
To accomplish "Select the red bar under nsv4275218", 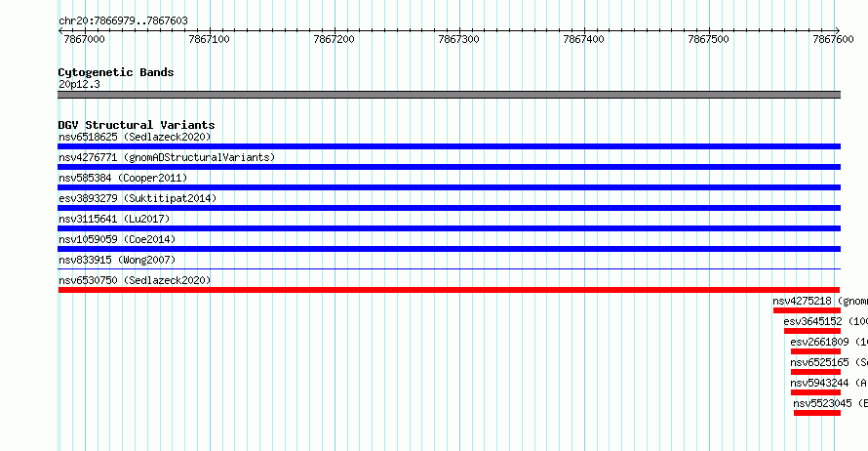I will coord(808,310).
